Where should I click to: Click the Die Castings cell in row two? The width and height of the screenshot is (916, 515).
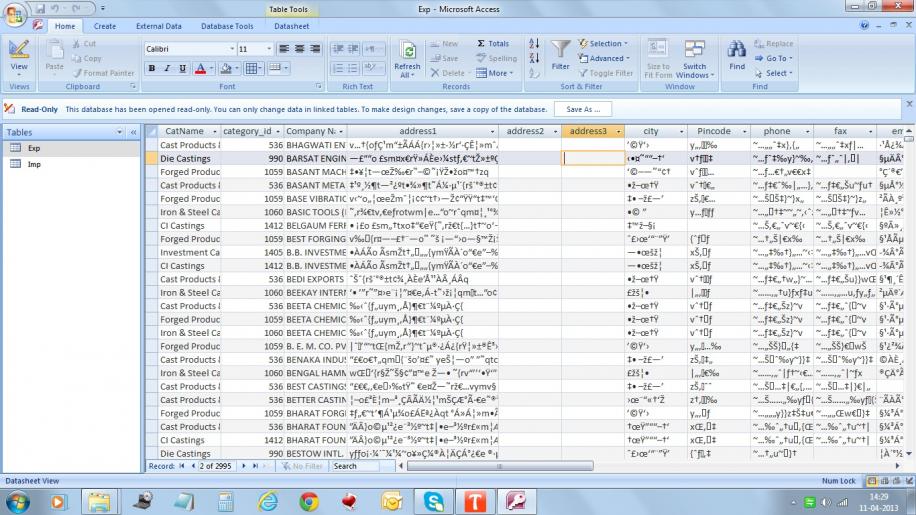pyautogui.click(x=189, y=158)
